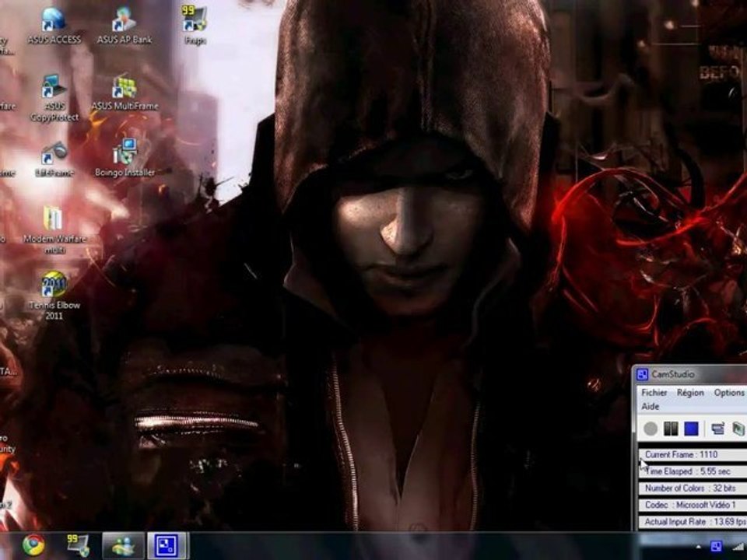This screenshot has width=747, height=560.
Task: Stop recording with the blue square button
Action: point(691,429)
